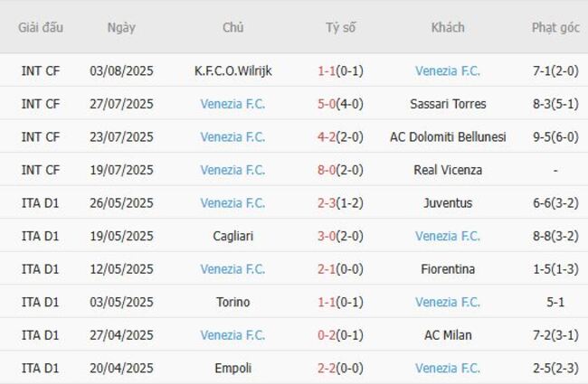Viewport: 588px width, 384px height.
Task: Click the AC Milan team name
Action: coord(448,335)
